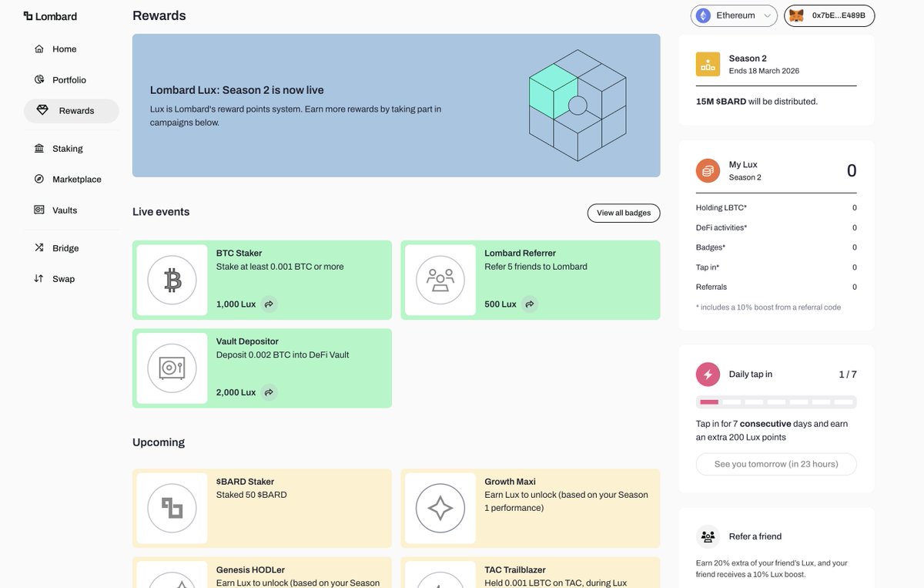Click the Lombard Referrer people badge icon
The width and height of the screenshot is (924, 588).
coord(440,280)
